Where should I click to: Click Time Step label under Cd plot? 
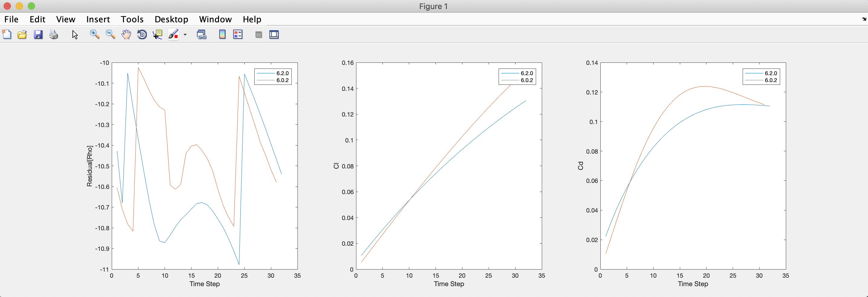pyautogui.click(x=693, y=284)
